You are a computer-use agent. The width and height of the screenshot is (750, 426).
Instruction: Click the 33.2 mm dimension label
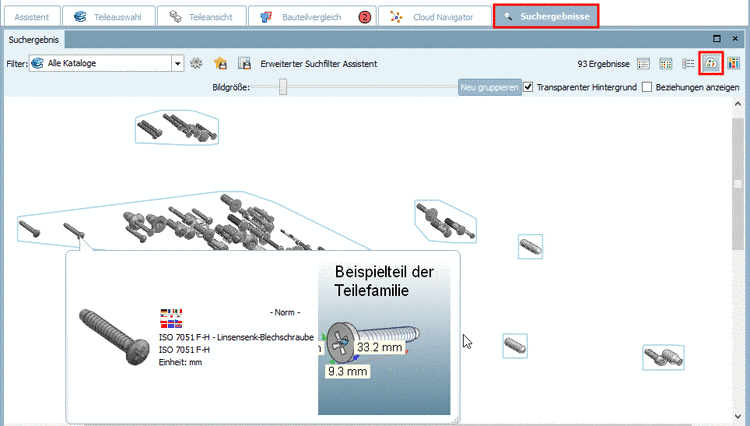380,348
